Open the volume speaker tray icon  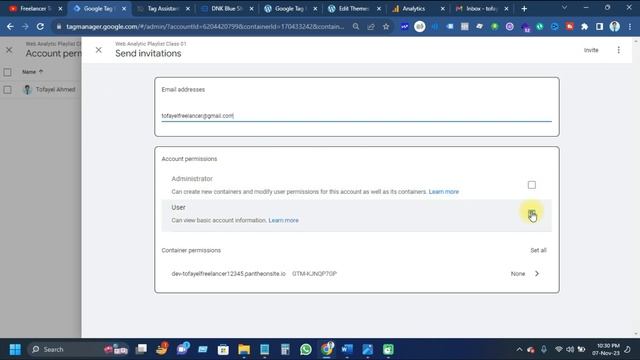click(x=570, y=349)
